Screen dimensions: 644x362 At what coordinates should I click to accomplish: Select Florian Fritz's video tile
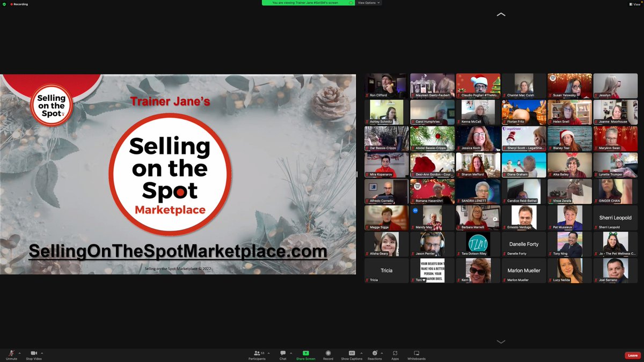pyautogui.click(x=524, y=112)
